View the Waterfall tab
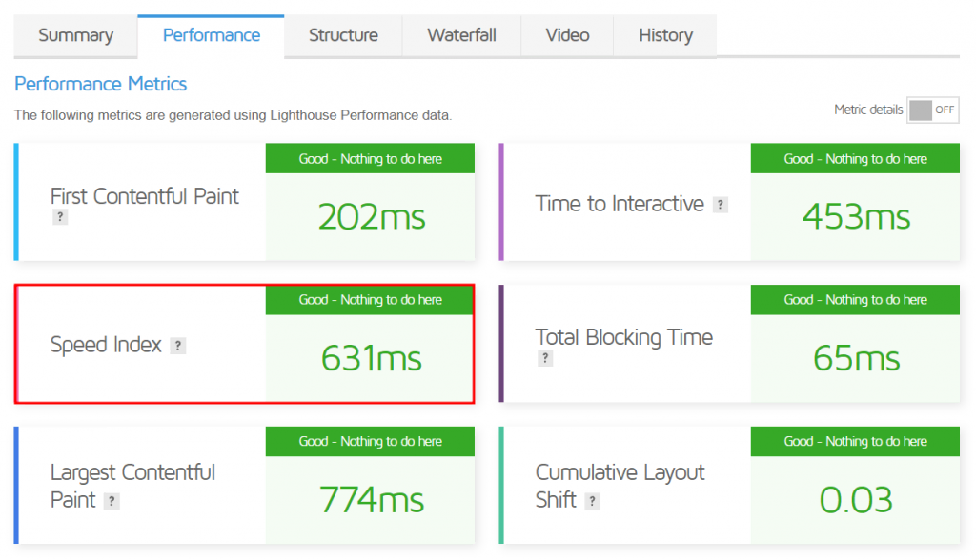Screen dimensions: 976x560 (461, 35)
